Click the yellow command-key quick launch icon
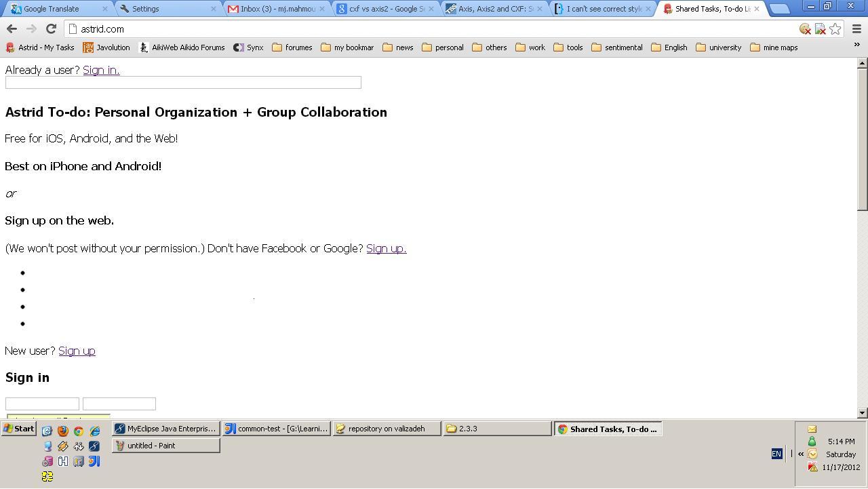This screenshot has height=489, width=868. click(47, 477)
